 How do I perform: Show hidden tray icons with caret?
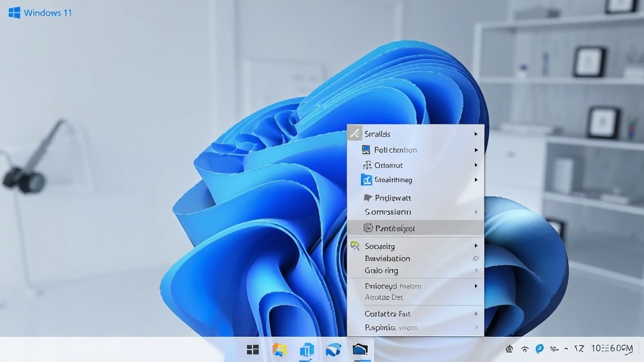pyautogui.click(x=566, y=349)
